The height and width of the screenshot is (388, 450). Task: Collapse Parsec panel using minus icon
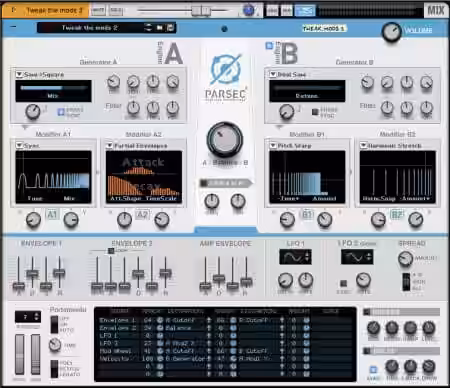point(13,27)
